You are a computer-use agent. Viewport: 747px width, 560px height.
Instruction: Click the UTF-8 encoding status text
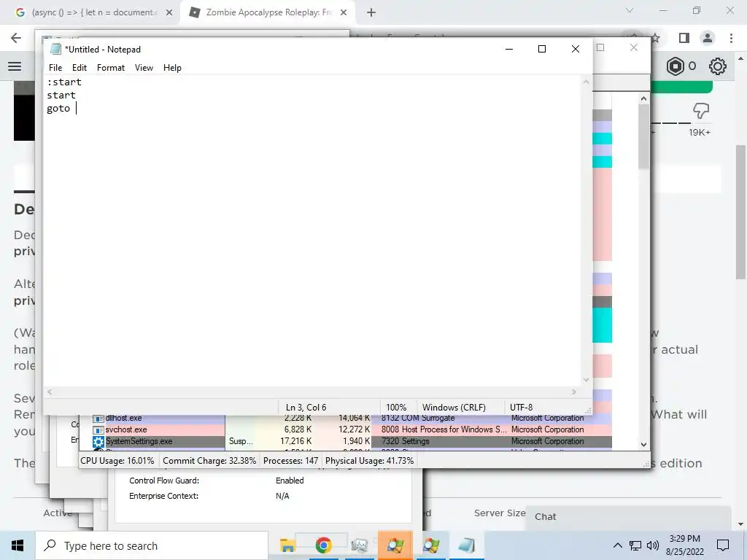pos(521,408)
